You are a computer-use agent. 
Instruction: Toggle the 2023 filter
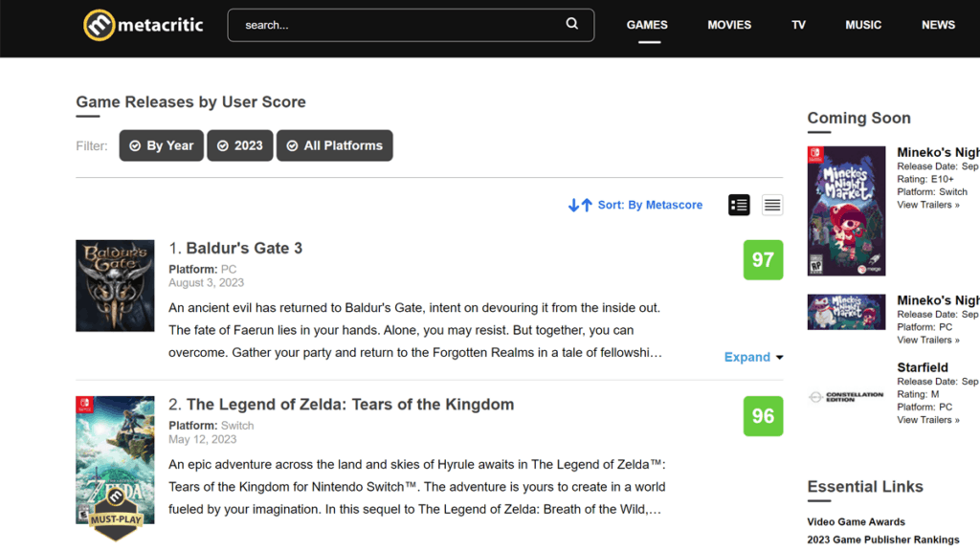(239, 145)
